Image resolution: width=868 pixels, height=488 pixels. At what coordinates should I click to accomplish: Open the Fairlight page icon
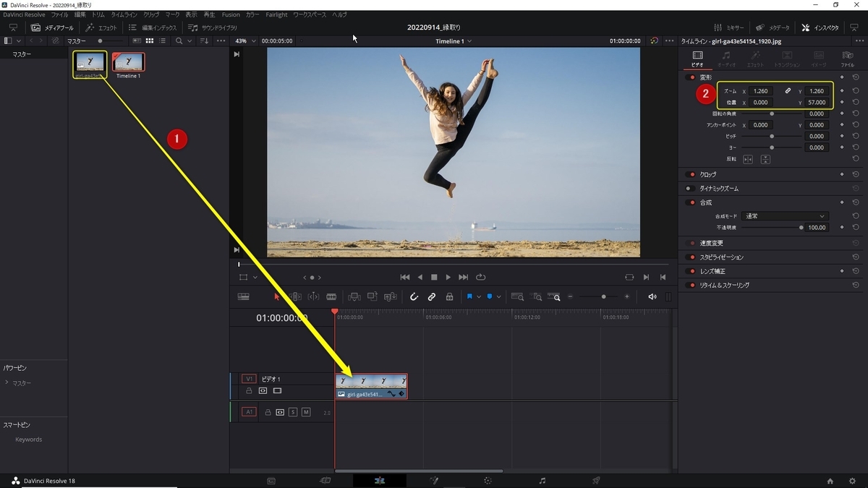click(542, 481)
